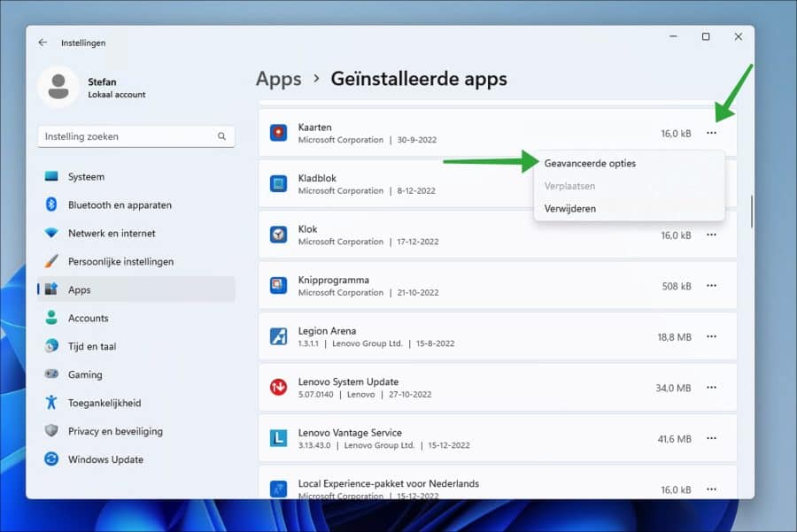Click the Persoonlijke instellingen brush icon
Screen dimensions: 797x532
(51, 261)
